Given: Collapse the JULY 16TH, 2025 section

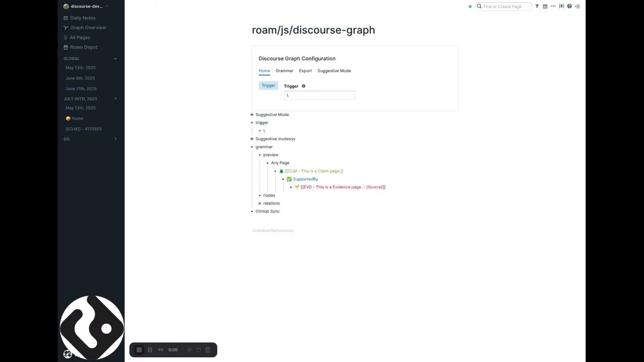Looking at the screenshot, I should pyautogui.click(x=115, y=99).
